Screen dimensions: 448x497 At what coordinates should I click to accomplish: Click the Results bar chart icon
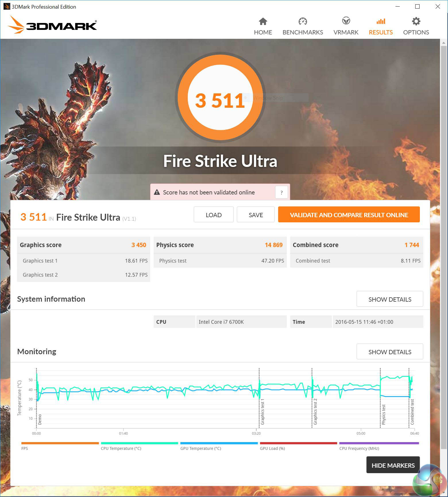point(381,21)
